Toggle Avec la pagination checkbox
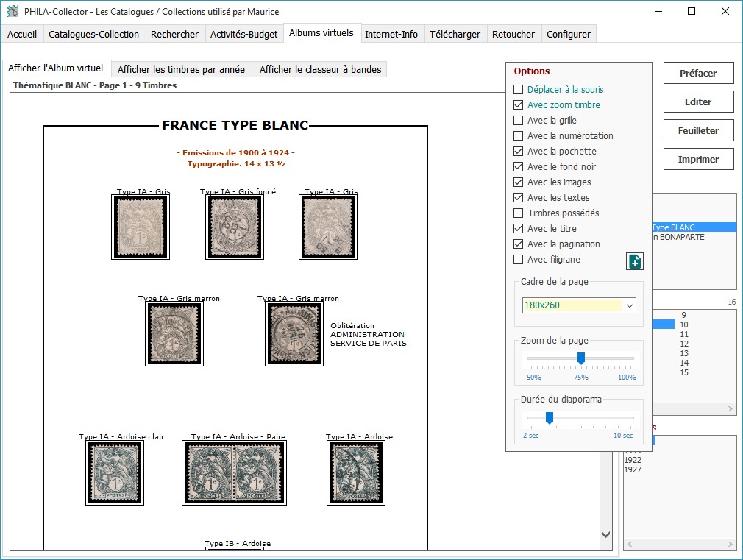This screenshot has width=743, height=560. [x=519, y=244]
